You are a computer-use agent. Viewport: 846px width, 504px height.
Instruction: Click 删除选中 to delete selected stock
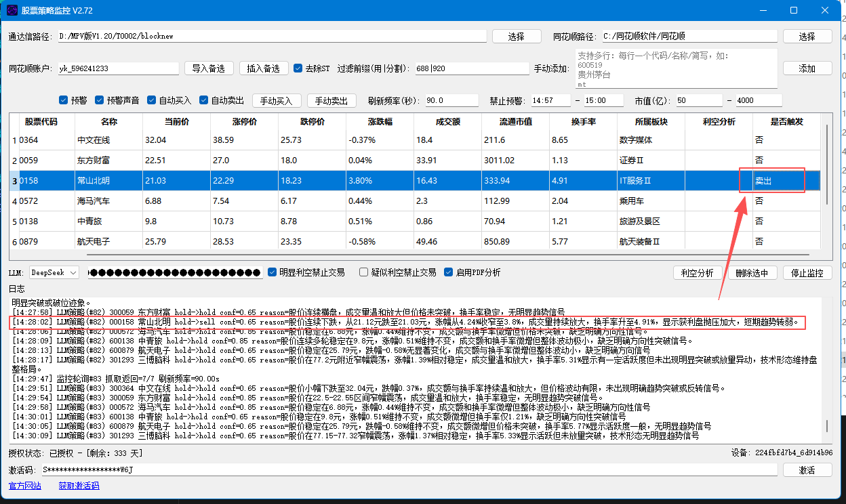752,272
